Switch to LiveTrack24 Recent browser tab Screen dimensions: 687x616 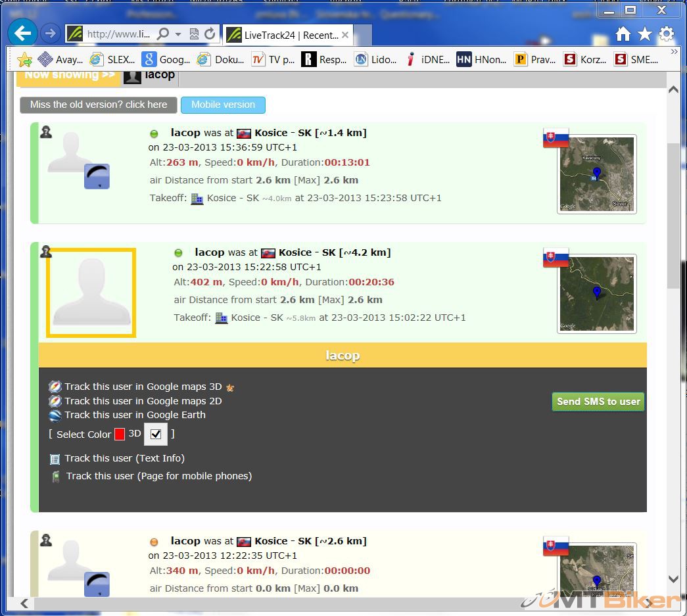(289, 35)
